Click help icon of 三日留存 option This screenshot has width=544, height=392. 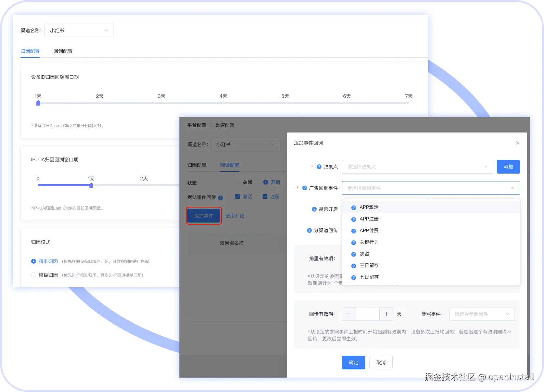pyautogui.click(x=354, y=266)
